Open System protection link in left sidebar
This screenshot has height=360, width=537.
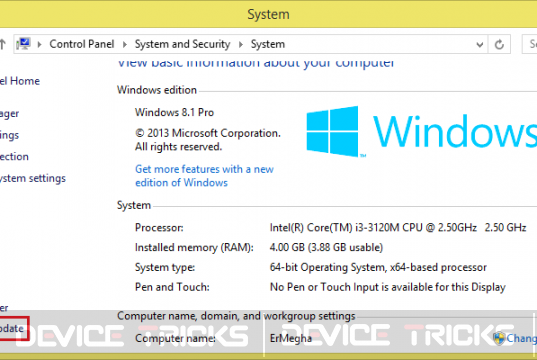click(14, 157)
